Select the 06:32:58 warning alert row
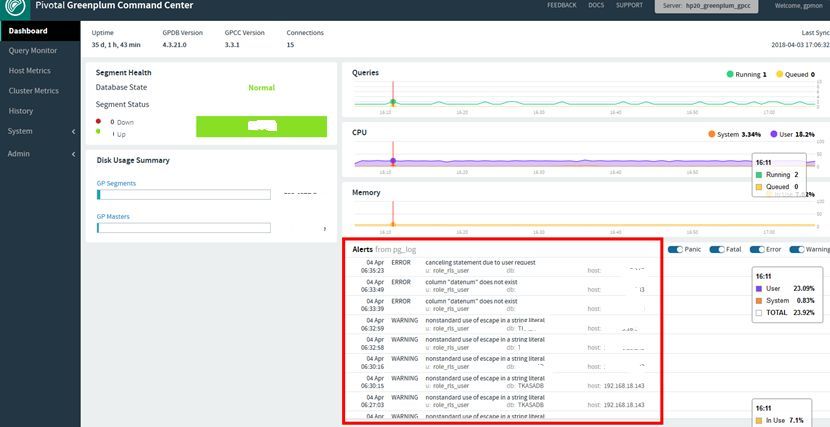Image resolution: width=830 pixels, height=427 pixels. tap(502, 343)
